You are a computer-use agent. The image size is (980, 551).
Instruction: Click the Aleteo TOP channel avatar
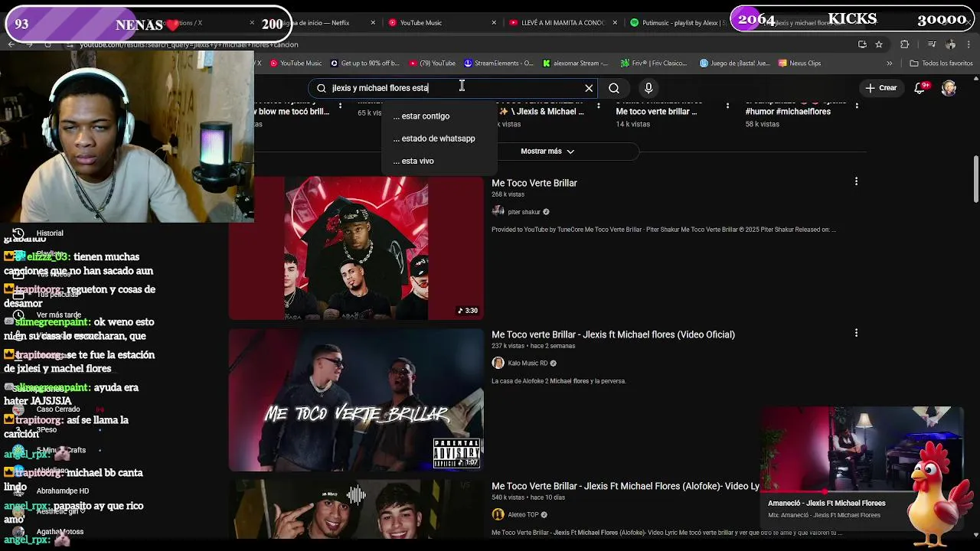coord(498,514)
